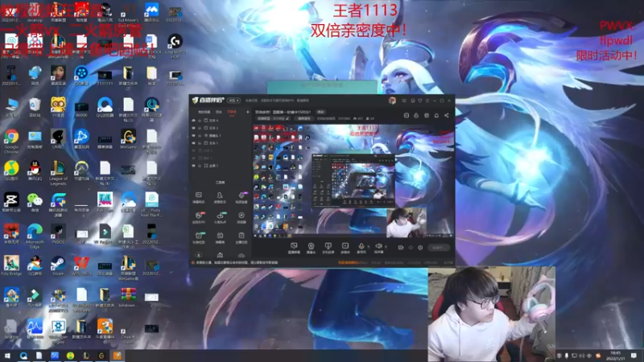Image resolution: width=644 pixels, height=362 pixels.
Task: Open the notification bell icon in streaming app
Action: (436, 115)
